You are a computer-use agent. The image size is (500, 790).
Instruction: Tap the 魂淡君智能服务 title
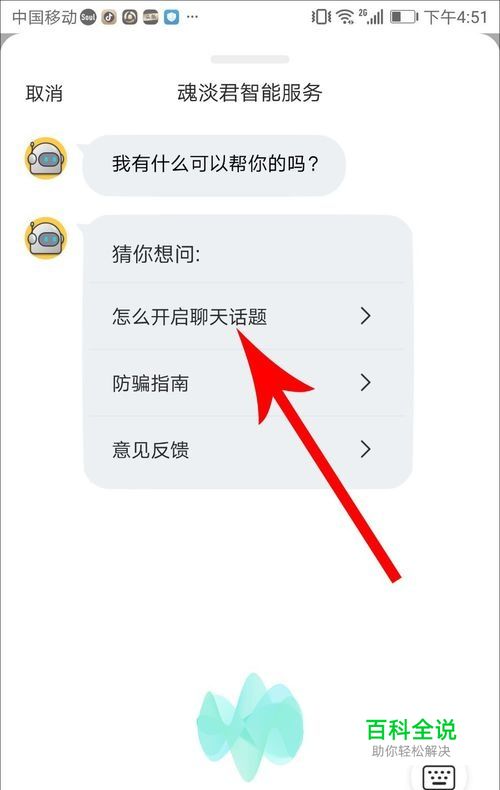(x=249, y=93)
